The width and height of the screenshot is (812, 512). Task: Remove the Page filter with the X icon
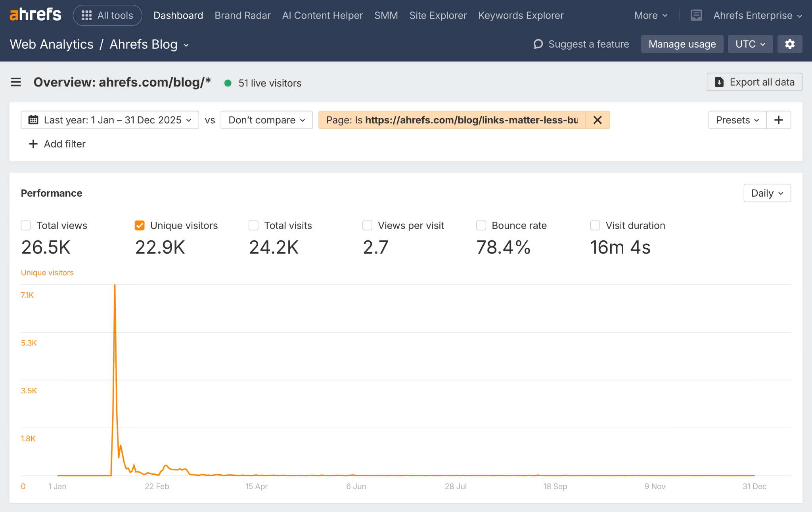[x=598, y=120]
